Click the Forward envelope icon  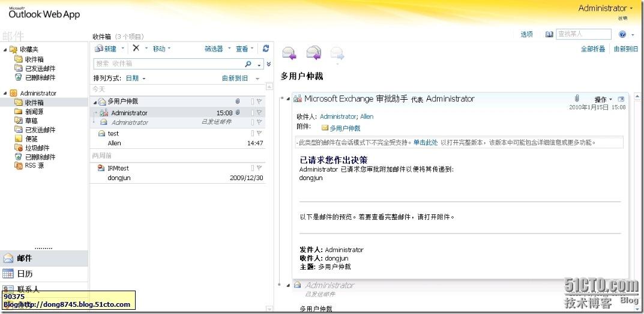click(337, 53)
